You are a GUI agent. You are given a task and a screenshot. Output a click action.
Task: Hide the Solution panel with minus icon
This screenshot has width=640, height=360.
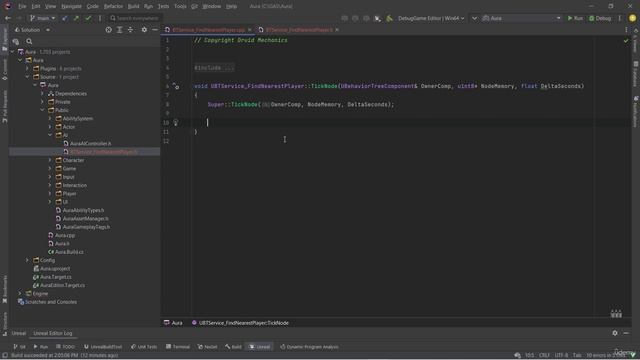pos(155,30)
